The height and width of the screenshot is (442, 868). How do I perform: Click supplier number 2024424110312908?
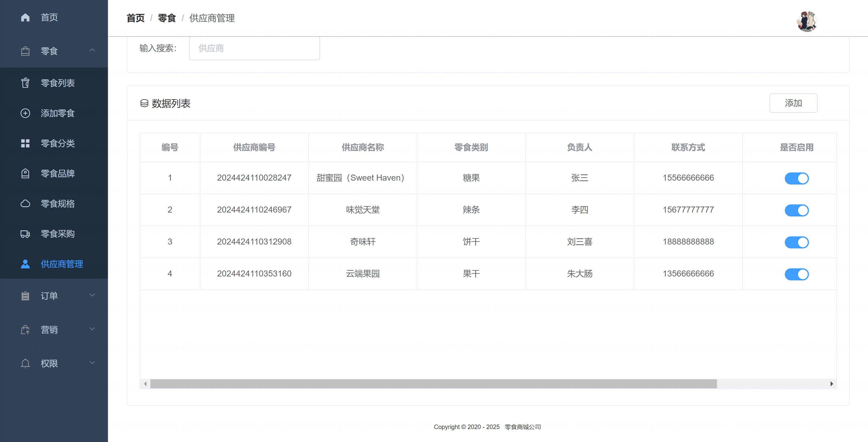click(x=254, y=242)
